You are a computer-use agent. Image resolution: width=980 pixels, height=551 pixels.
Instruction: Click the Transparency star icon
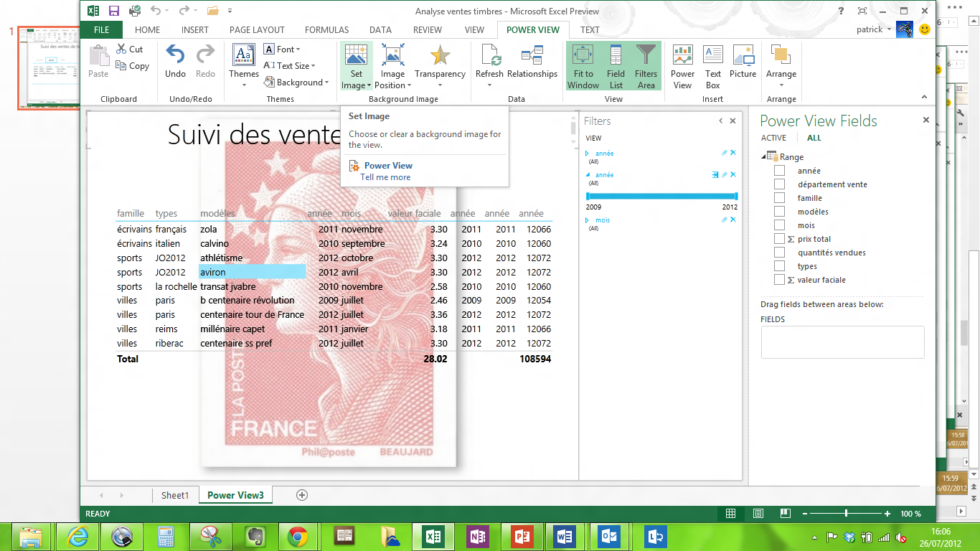(440, 56)
